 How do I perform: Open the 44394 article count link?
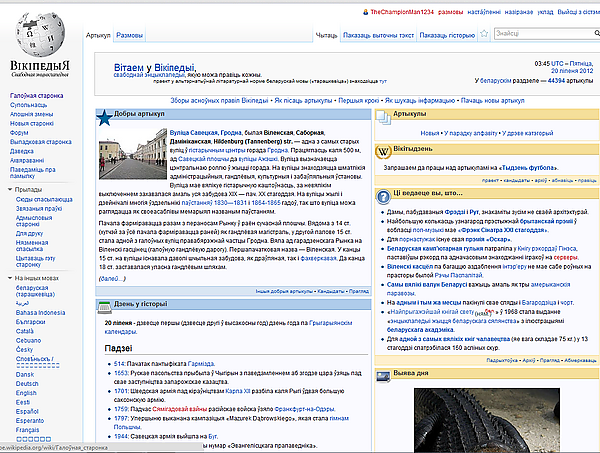[x=556, y=81]
